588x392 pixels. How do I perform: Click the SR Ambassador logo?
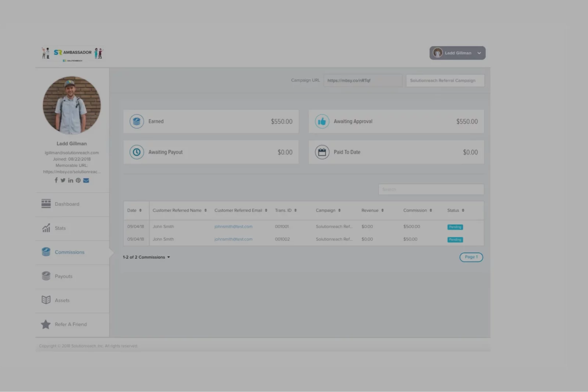click(x=72, y=54)
